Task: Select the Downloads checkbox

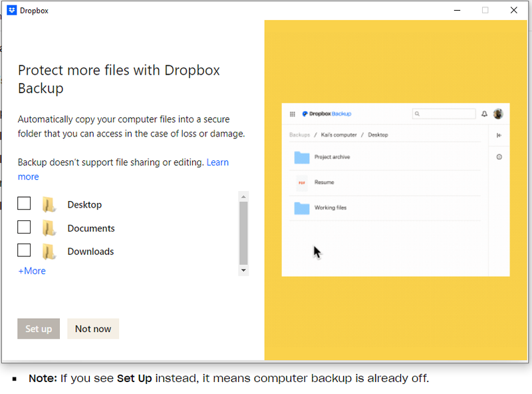Action: tap(24, 251)
